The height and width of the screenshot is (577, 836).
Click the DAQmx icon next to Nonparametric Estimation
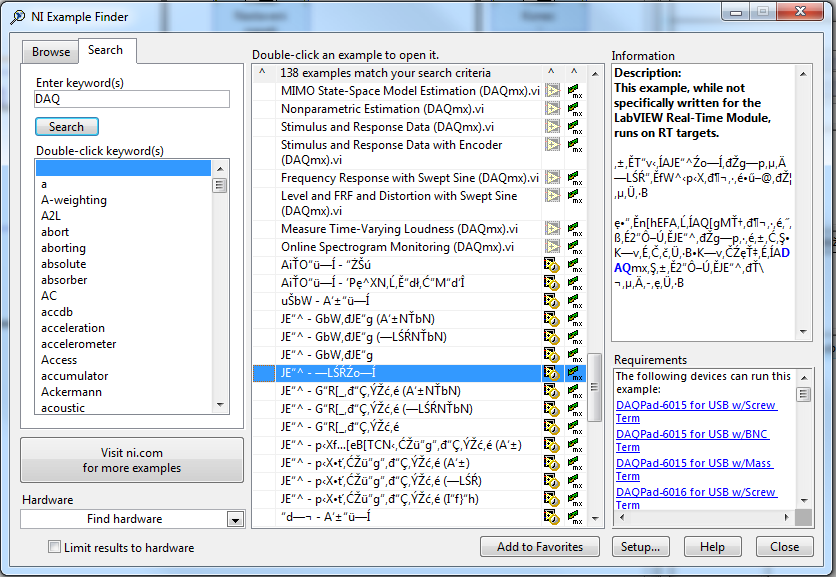click(x=575, y=109)
